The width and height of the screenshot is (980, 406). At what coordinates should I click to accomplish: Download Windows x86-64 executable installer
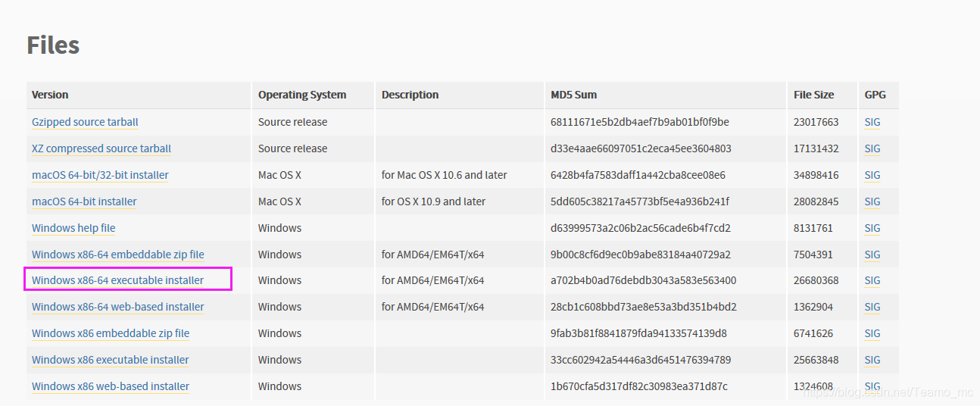coord(117,280)
